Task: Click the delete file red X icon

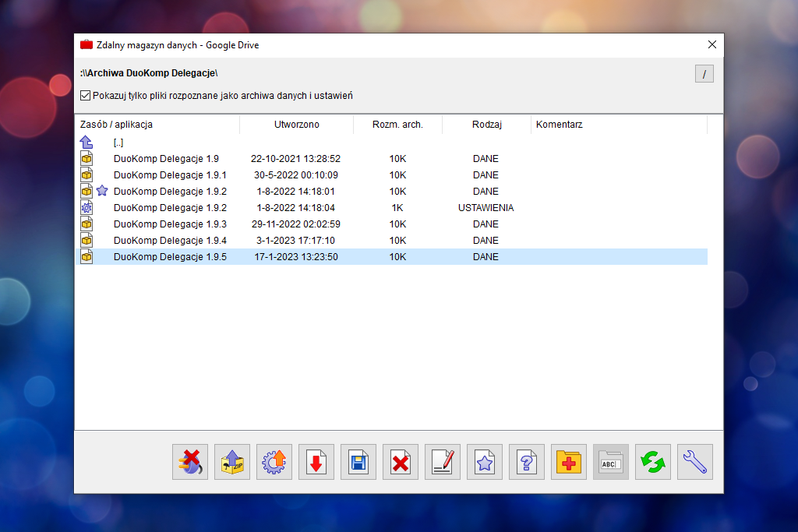Action: pos(401,462)
